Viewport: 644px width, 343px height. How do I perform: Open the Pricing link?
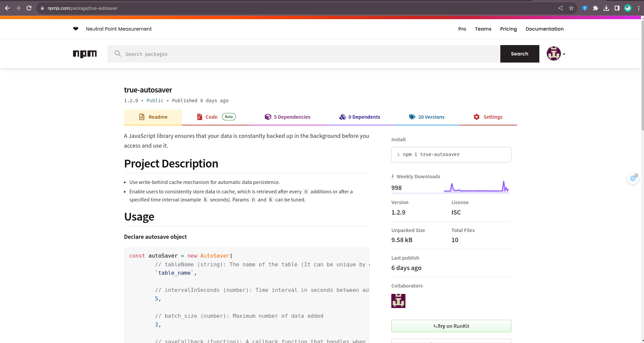pos(508,29)
